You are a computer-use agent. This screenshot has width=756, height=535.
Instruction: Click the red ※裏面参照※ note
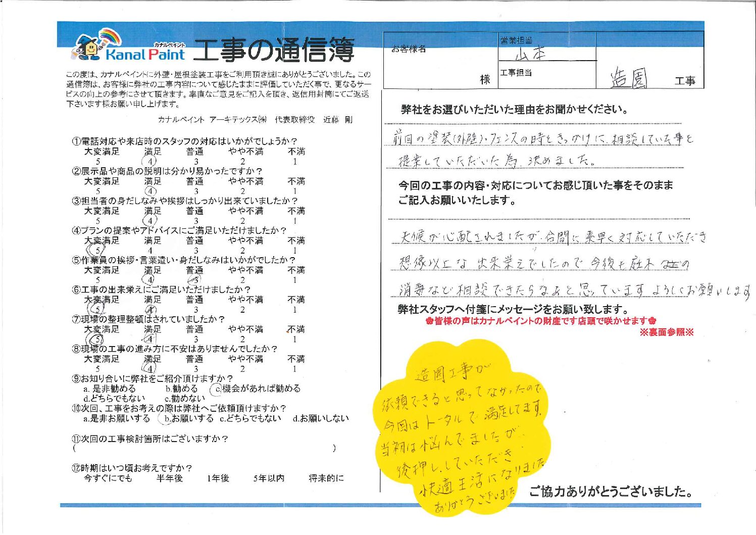[667, 332]
